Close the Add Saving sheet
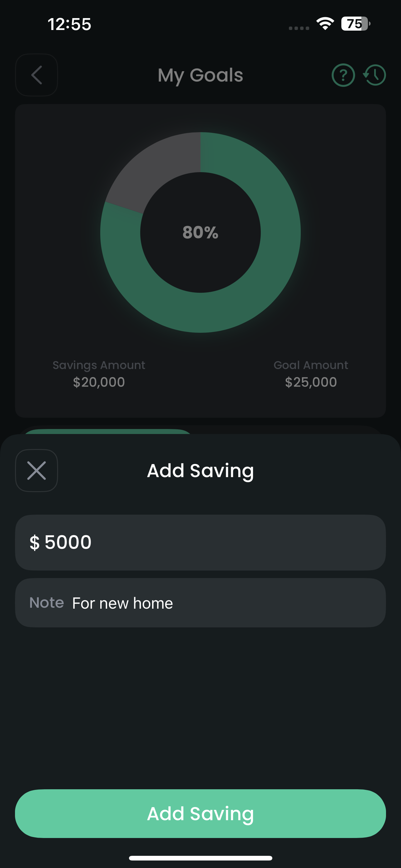The image size is (401, 868). 36,470
